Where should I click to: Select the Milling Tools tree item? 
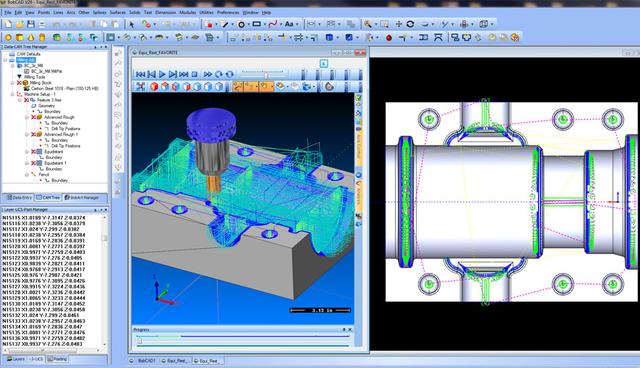[x=34, y=77]
